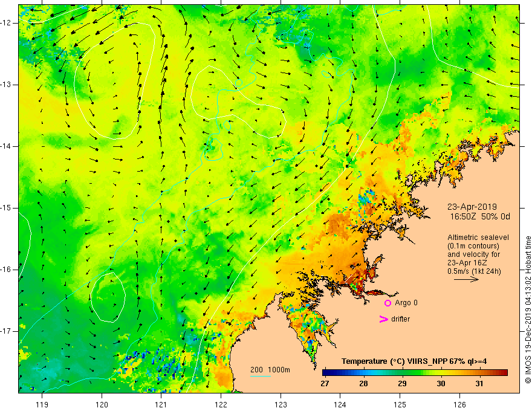Click latitude label -14
This screenshot has height=411, width=532.
pos(6,146)
